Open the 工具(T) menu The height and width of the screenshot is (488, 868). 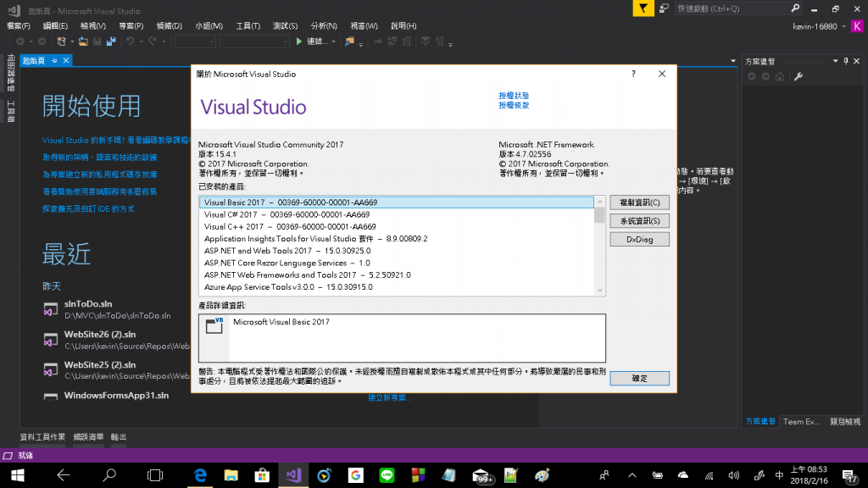pos(248,26)
